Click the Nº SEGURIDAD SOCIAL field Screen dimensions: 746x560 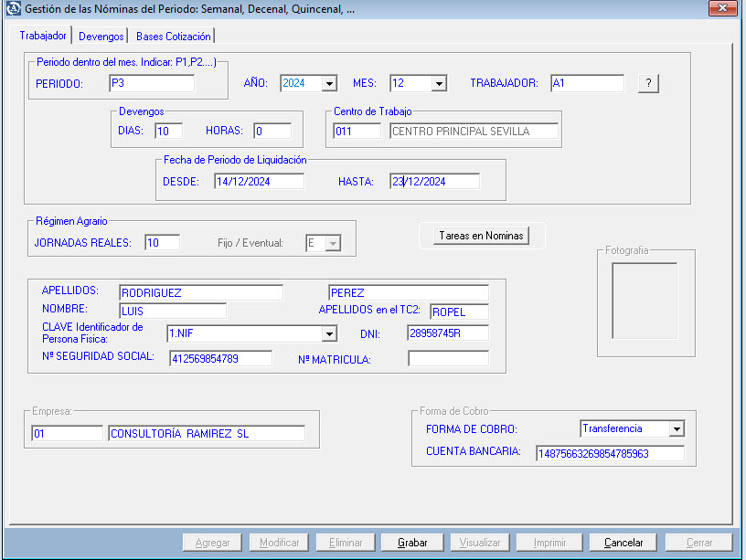click(x=220, y=358)
